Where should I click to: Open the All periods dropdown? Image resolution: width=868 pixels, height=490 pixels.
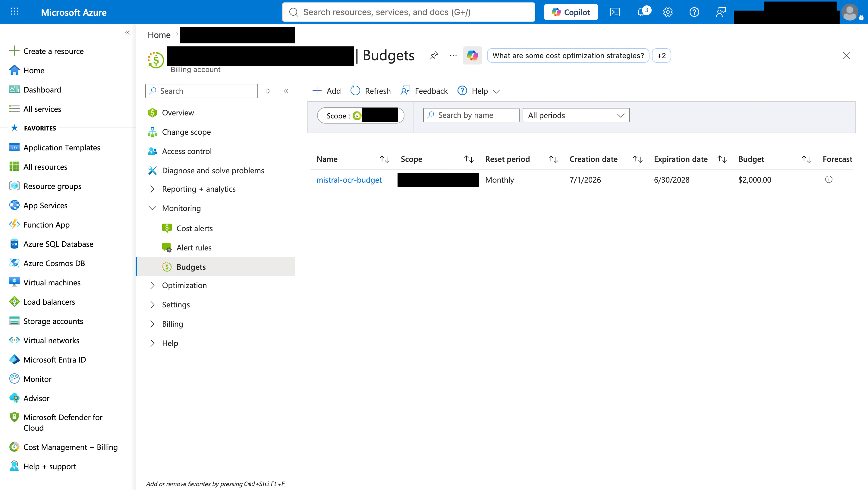[576, 115]
